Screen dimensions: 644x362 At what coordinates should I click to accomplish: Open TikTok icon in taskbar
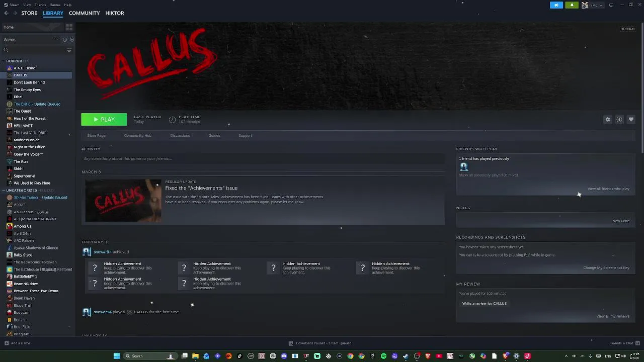239,356
